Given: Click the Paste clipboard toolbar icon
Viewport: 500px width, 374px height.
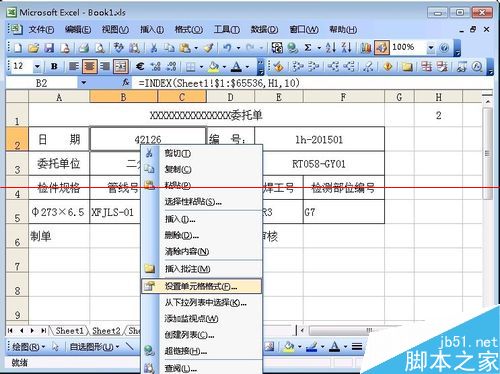Looking at the screenshot, I should pyautogui.click(x=185, y=48).
